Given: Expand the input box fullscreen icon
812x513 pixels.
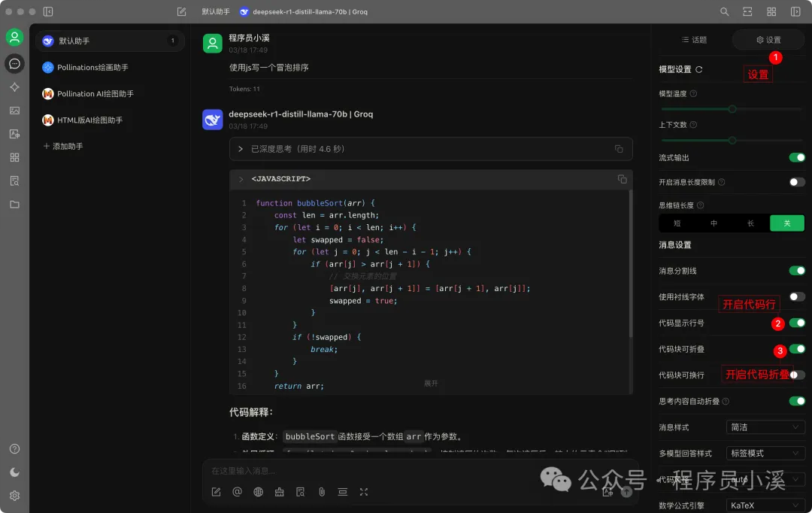Looking at the screenshot, I should click(x=364, y=492).
